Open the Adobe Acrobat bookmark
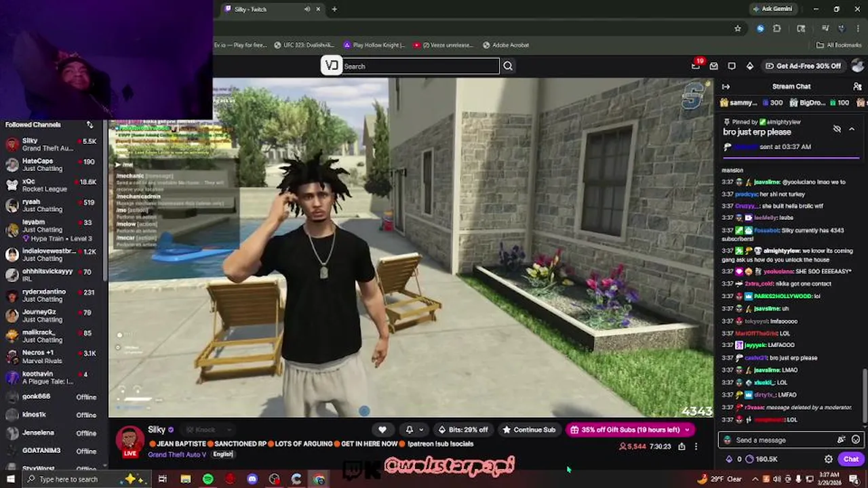This screenshot has width=868, height=488. (506, 45)
